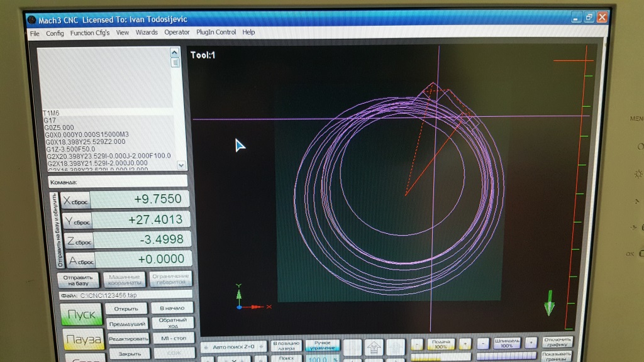Click the Авто поиск Z=0 button
644x362 pixels.
click(233, 347)
